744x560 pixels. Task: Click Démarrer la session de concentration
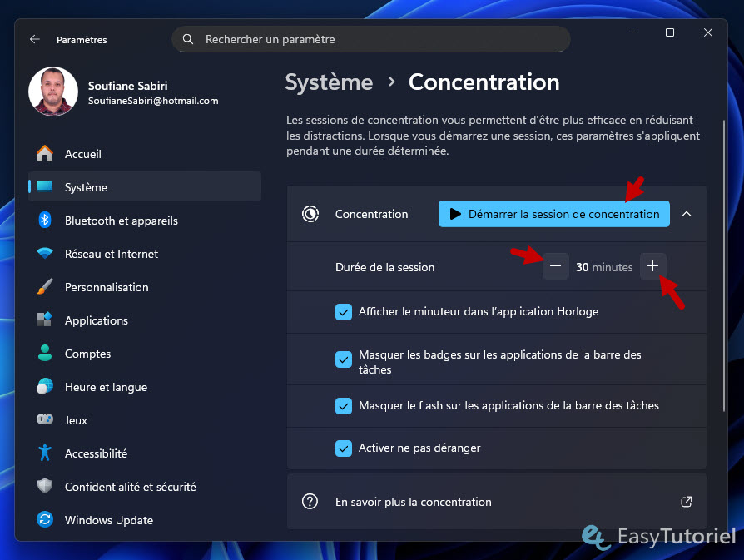point(554,214)
